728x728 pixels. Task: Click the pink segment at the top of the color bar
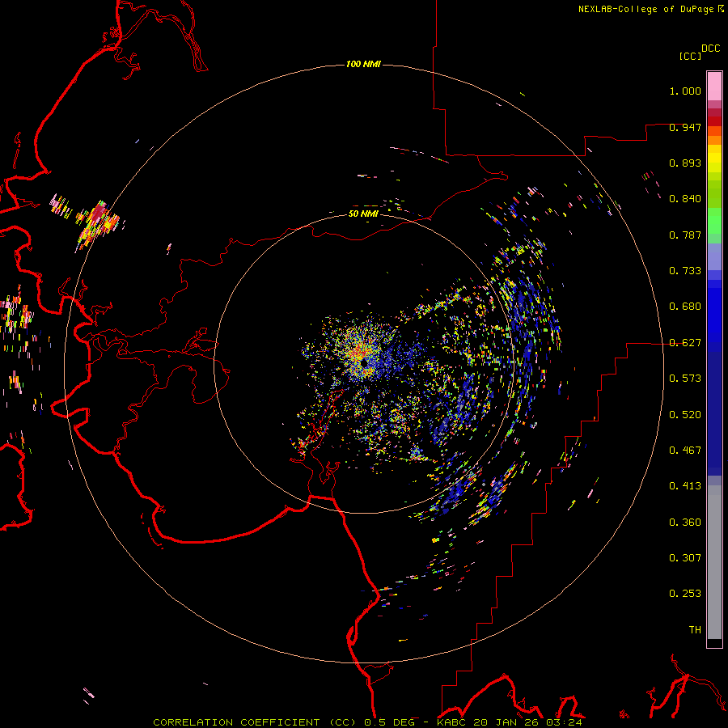coord(714,87)
